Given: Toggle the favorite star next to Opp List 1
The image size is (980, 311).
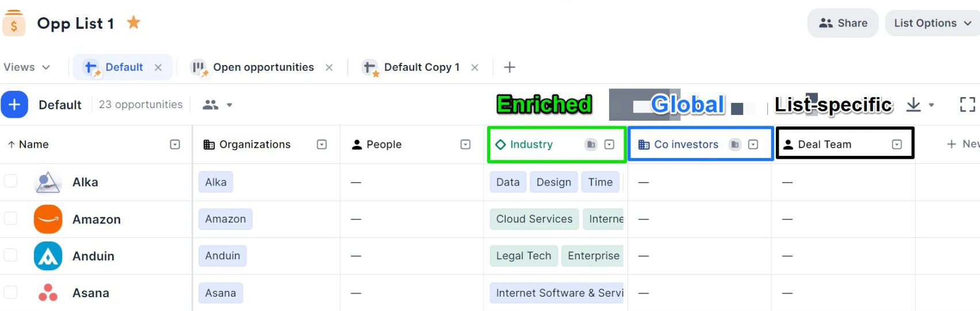Looking at the screenshot, I should pyautogui.click(x=133, y=22).
